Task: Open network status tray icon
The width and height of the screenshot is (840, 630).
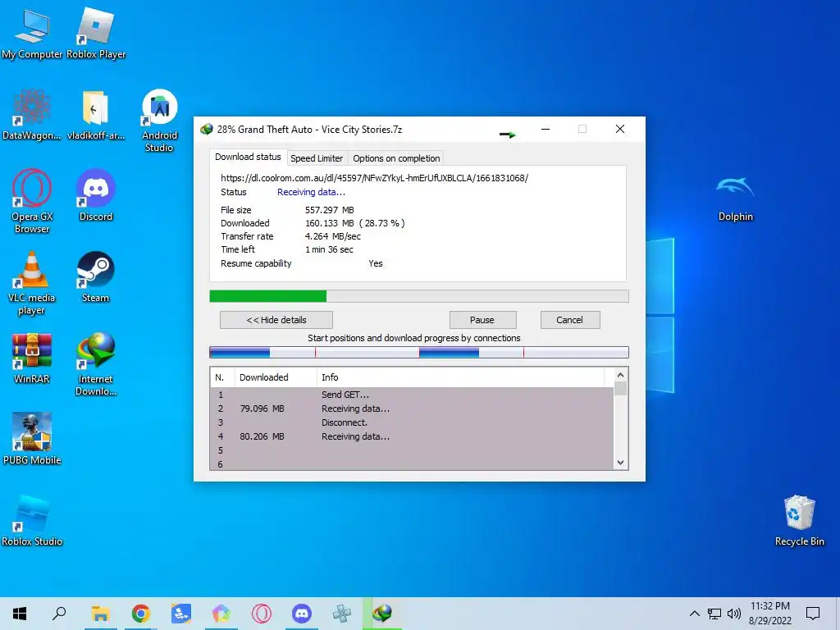Action: click(x=714, y=614)
